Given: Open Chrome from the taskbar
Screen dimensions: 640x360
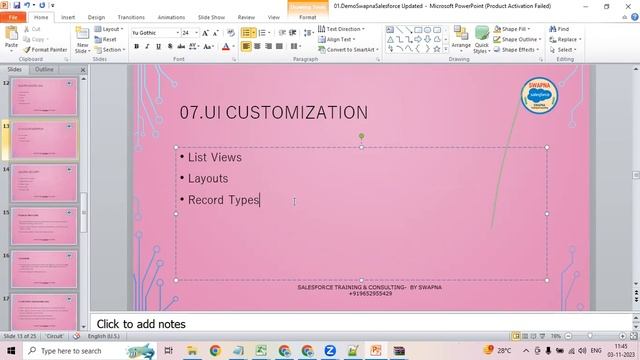Looking at the screenshot, I should 215,351.
